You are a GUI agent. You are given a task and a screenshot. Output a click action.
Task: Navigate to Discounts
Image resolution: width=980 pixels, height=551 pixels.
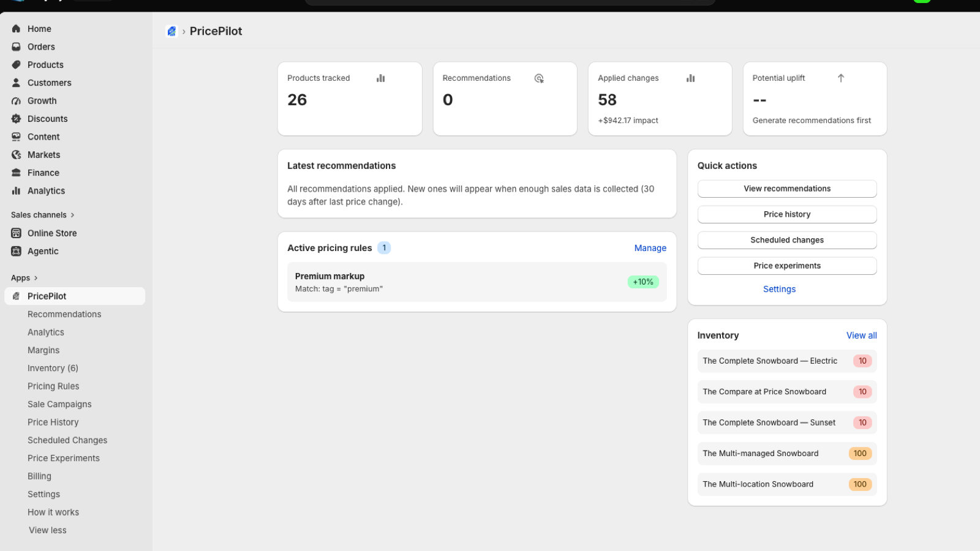pyautogui.click(x=47, y=119)
